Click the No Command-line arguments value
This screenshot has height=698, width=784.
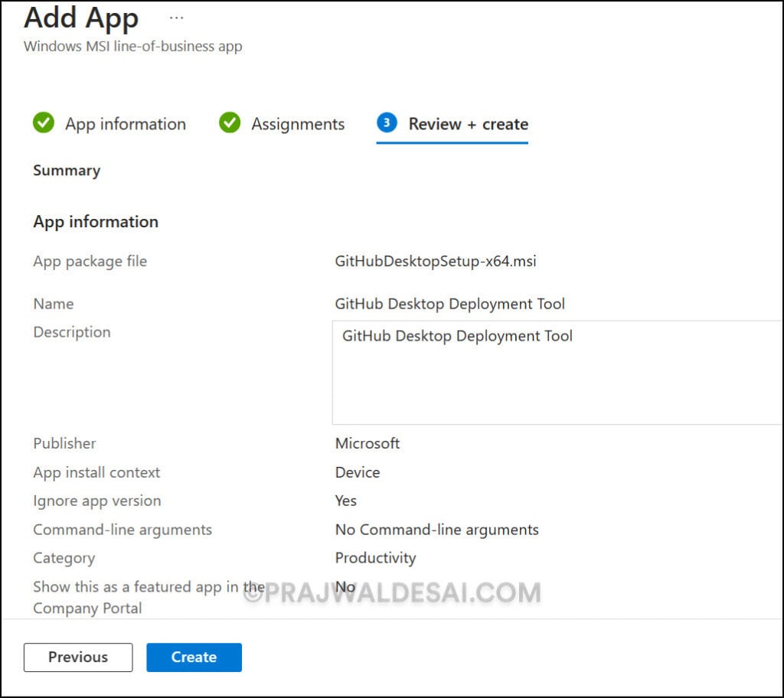click(437, 530)
